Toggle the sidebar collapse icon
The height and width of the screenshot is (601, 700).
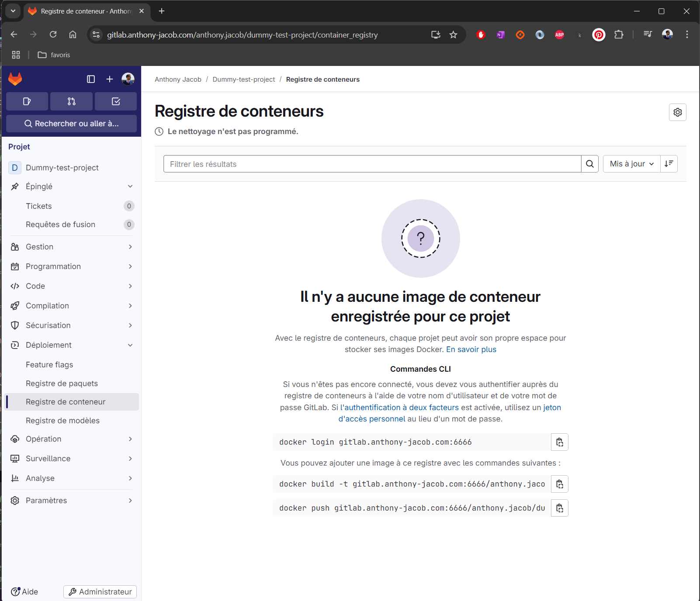pos(91,79)
